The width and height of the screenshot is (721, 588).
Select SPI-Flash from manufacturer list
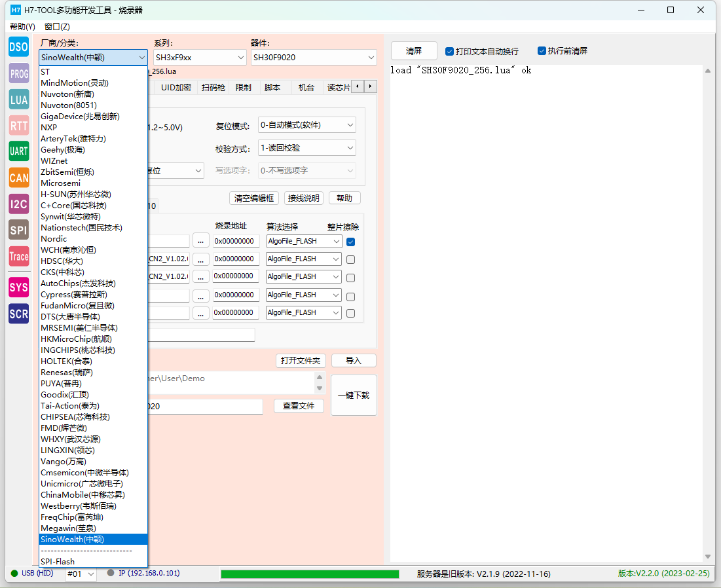[93, 561]
